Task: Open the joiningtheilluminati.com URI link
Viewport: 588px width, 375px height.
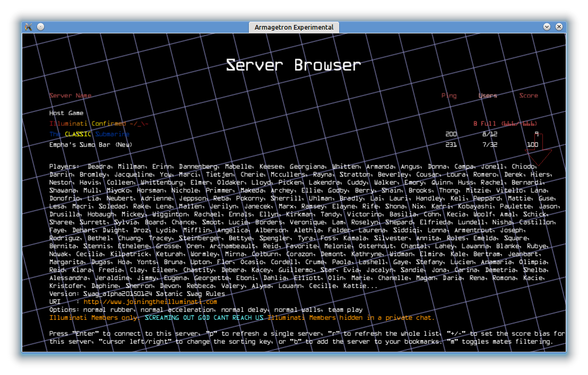Action: [x=150, y=302]
